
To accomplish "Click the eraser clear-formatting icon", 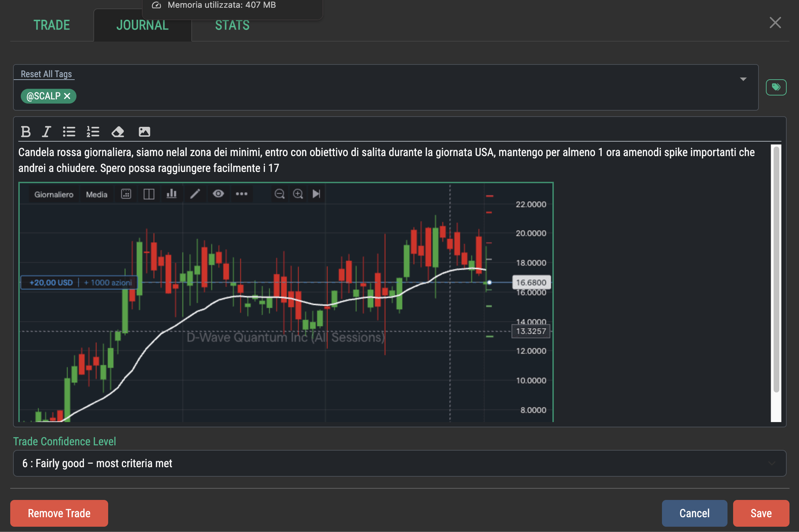I will (x=118, y=132).
